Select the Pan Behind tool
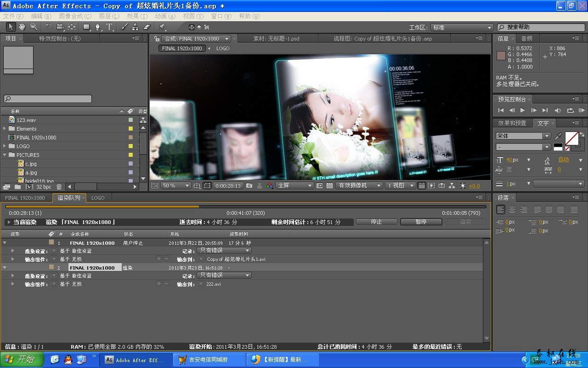 pos(72,27)
